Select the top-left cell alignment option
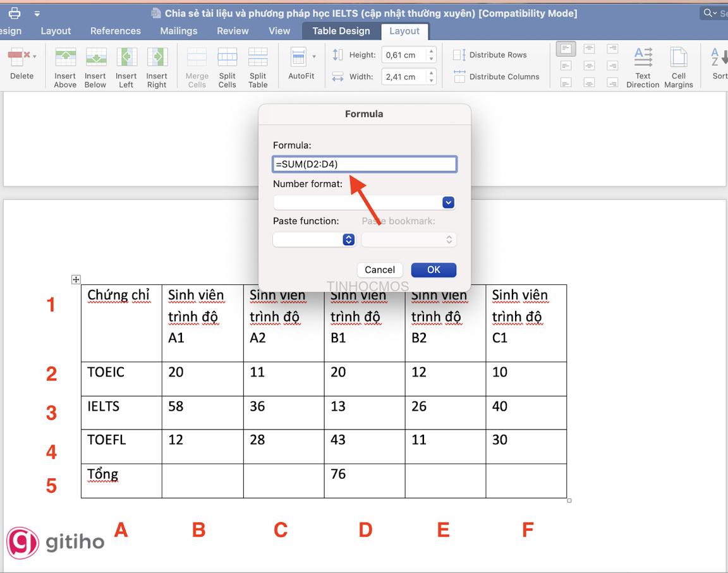Image resolution: width=728 pixels, height=573 pixels. coord(566,49)
